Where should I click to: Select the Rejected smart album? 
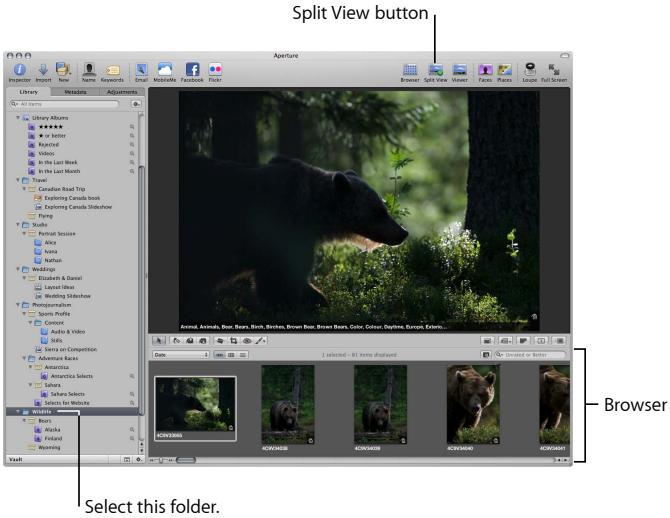pyautogui.click(x=49, y=144)
